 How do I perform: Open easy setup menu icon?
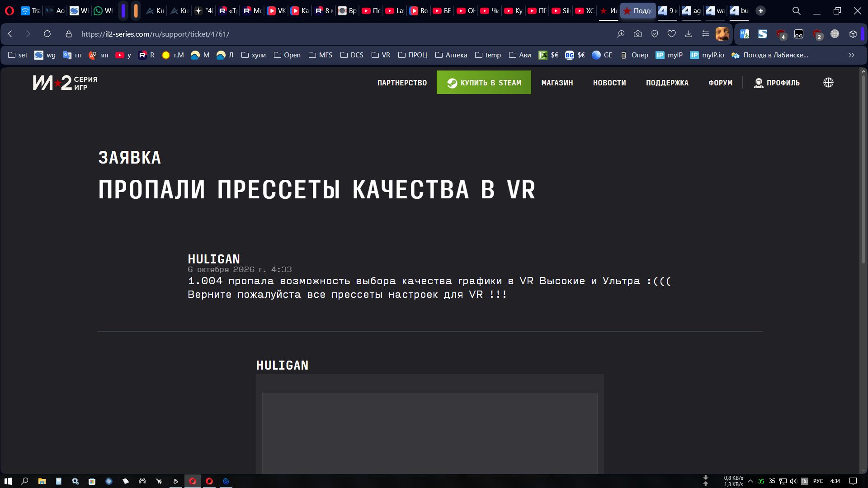[705, 34]
